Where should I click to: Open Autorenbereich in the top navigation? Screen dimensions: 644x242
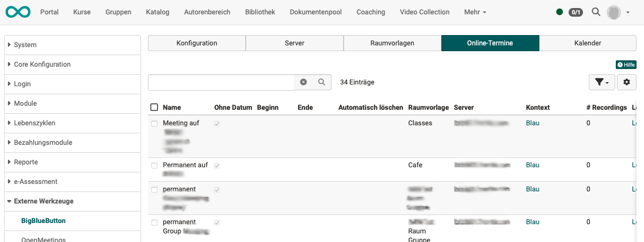click(207, 12)
